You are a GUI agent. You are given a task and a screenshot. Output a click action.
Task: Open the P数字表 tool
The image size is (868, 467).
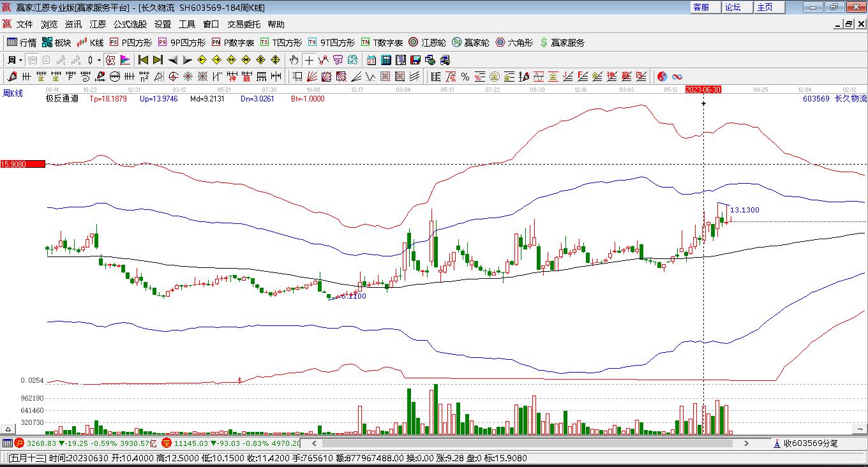(x=233, y=43)
